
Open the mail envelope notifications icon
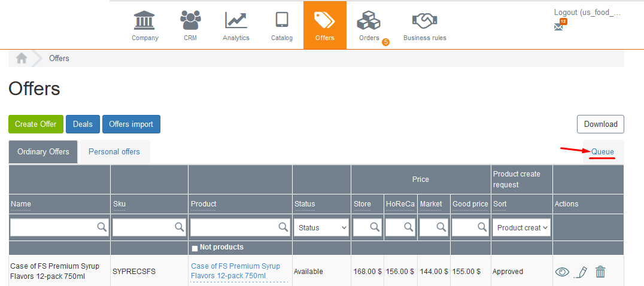558,27
